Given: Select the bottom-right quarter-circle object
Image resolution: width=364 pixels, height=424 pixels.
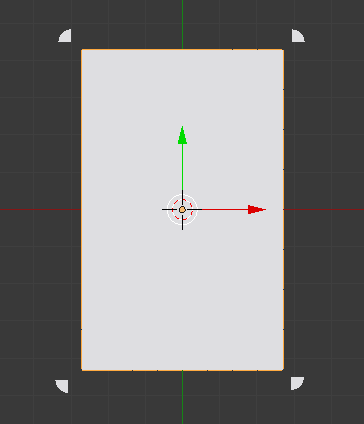Looking at the screenshot, I should [297, 383].
